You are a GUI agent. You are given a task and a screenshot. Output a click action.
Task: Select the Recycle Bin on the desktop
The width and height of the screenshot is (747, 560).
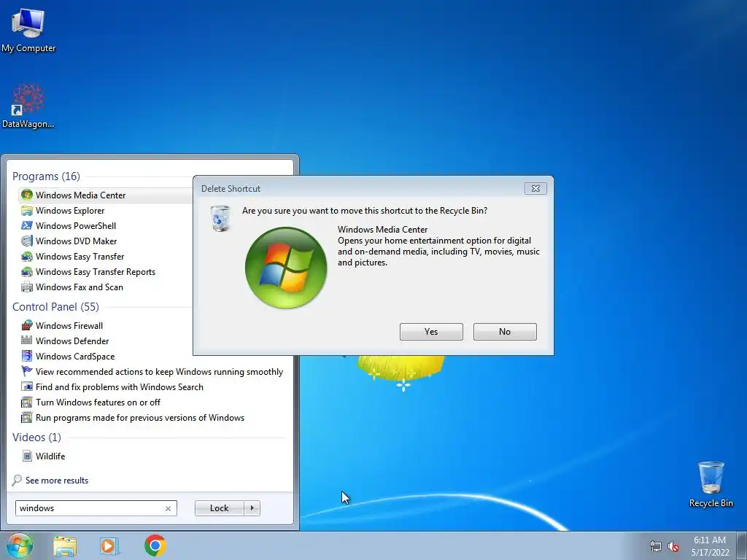pyautogui.click(x=711, y=484)
